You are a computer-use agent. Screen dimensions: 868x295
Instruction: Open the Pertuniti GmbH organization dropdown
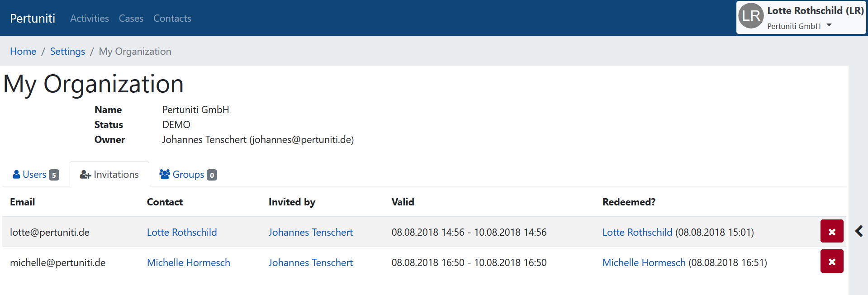pos(799,26)
